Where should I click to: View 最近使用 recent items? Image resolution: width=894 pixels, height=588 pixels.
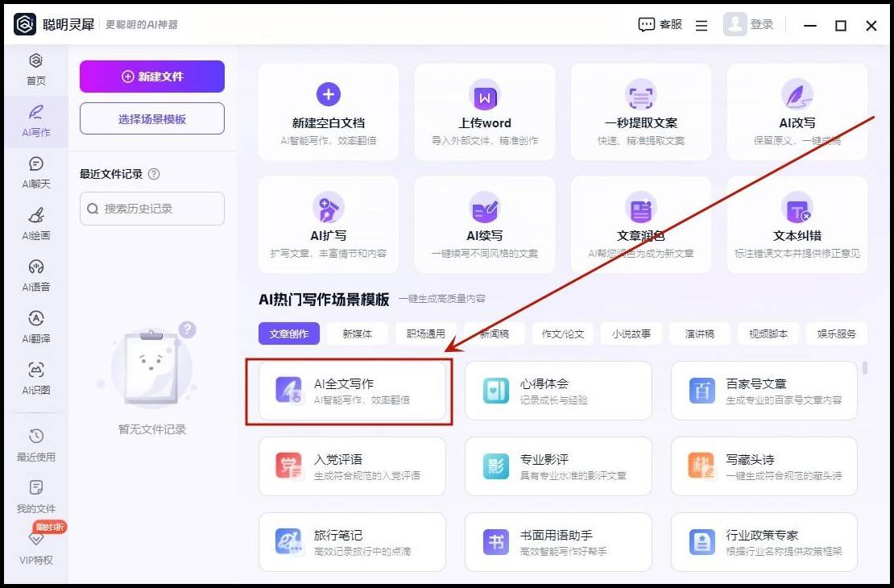click(x=36, y=445)
